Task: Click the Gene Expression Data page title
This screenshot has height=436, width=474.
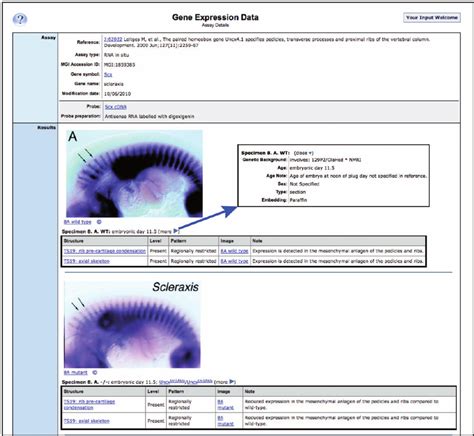Action: (x=215, y=17)
